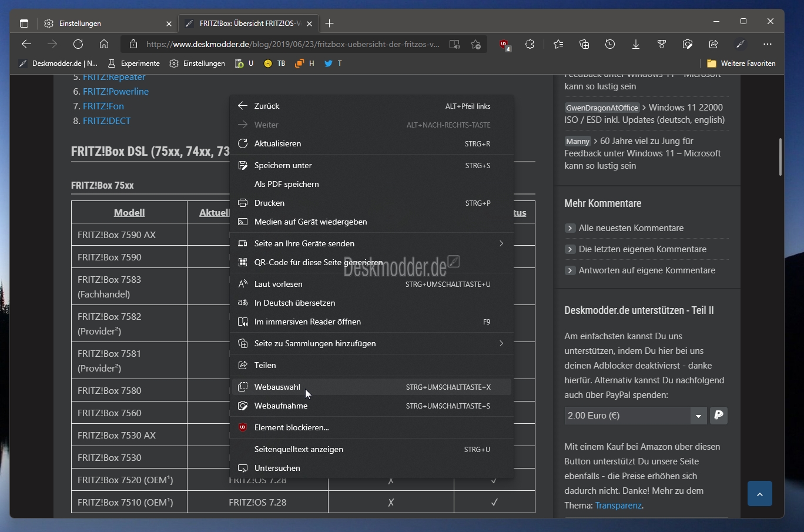The height and width of the screenshot is (532, 804).
Task: Open the Weitere Favoriten folder
Action: [741, 63]
